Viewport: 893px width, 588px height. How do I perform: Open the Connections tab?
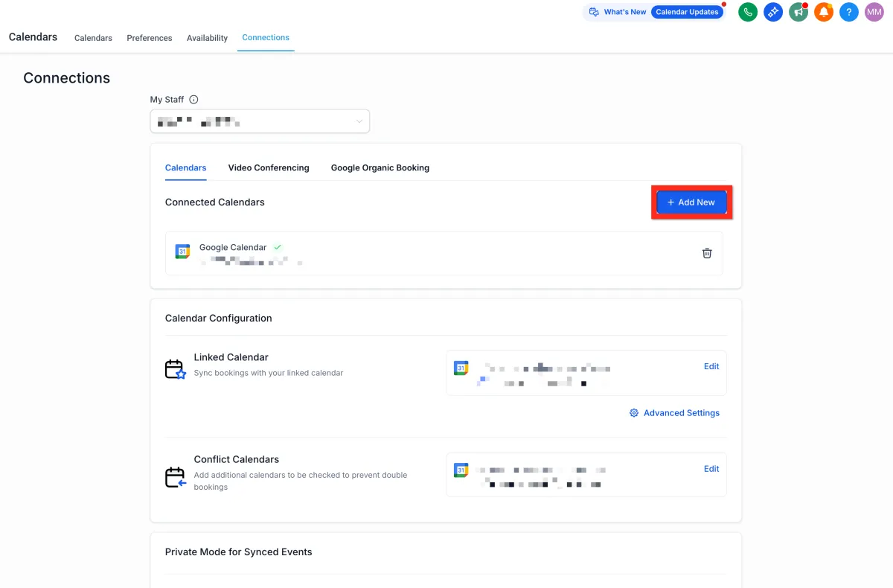click(x=266, y=37)
